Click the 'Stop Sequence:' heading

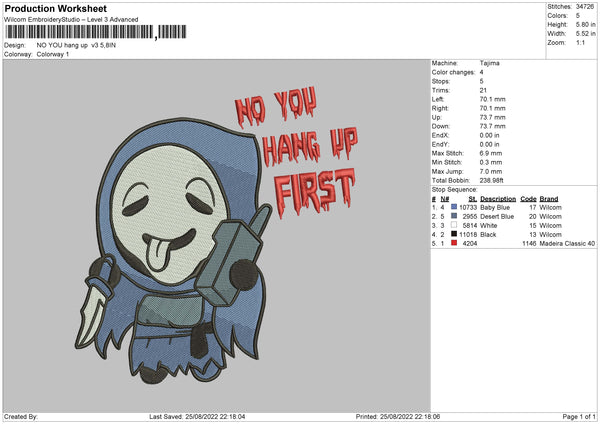pyautogui.click(x=455, y=189)
